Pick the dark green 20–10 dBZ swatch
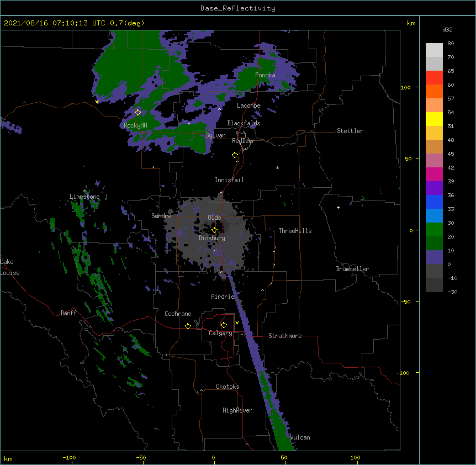 pyautogui.click(x=434, y=244)
